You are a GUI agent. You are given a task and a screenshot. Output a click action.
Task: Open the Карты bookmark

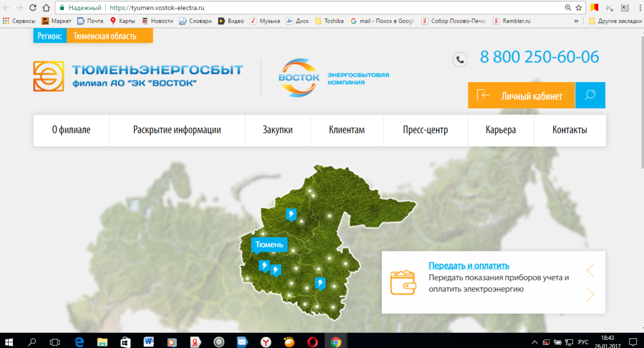(x=123, y=21)
